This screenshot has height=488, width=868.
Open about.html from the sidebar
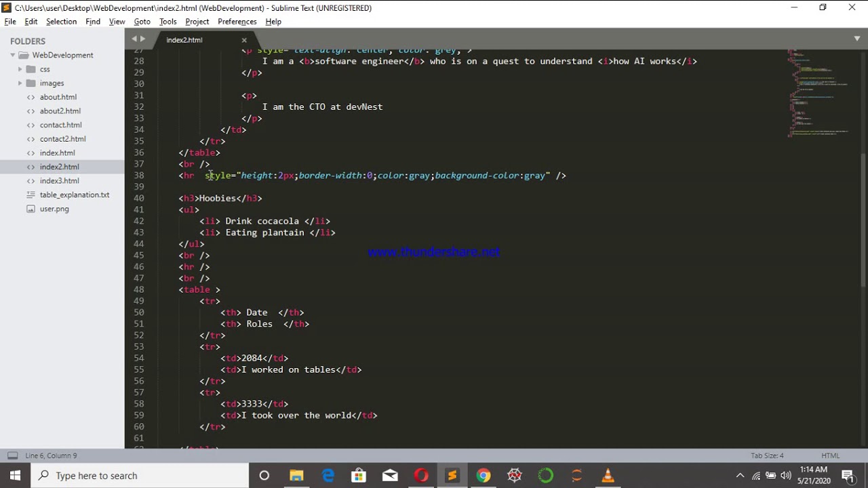(58, 97)
